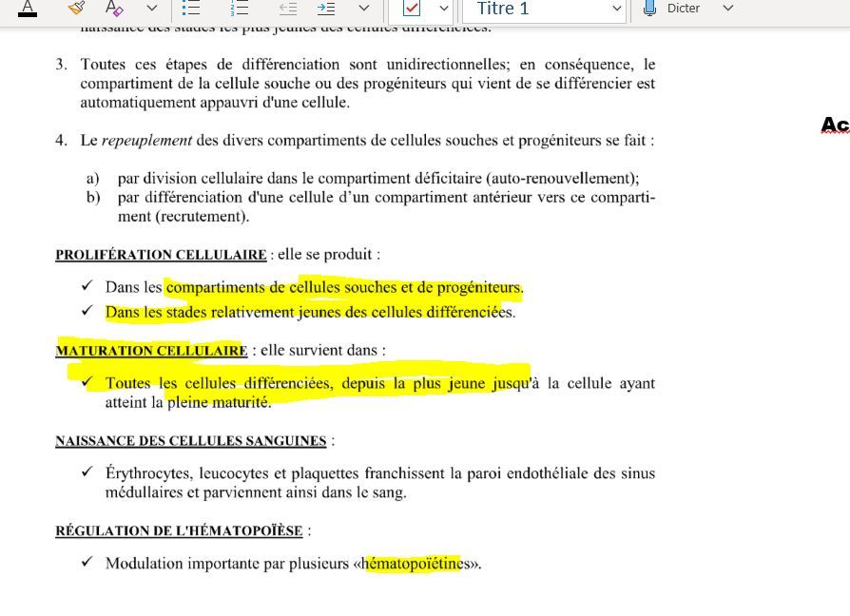Open the dropdown arrow after indent icons
Screen dimensions: 850x616
(364, 9)
